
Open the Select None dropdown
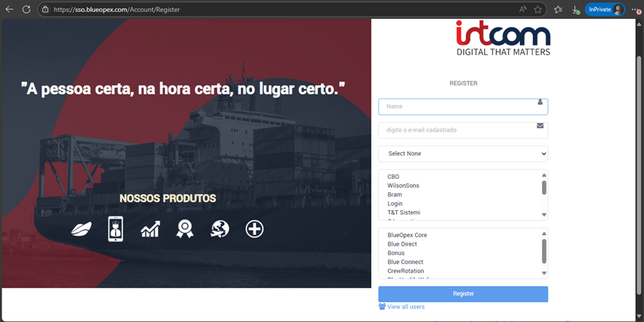[463, 153]
